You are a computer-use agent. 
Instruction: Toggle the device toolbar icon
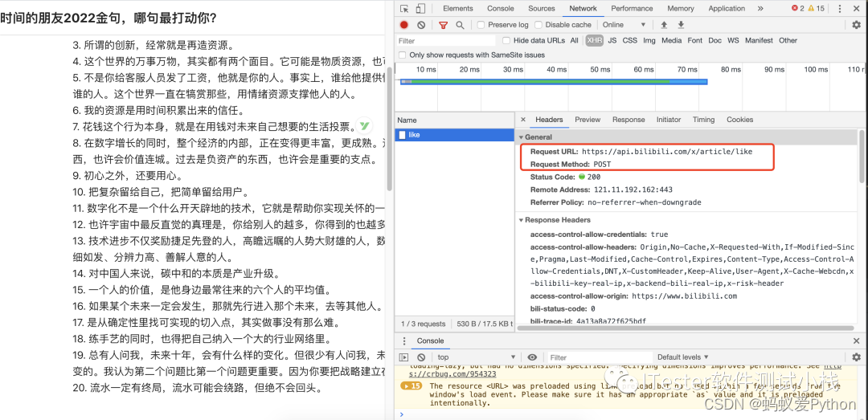coord(420,8)
